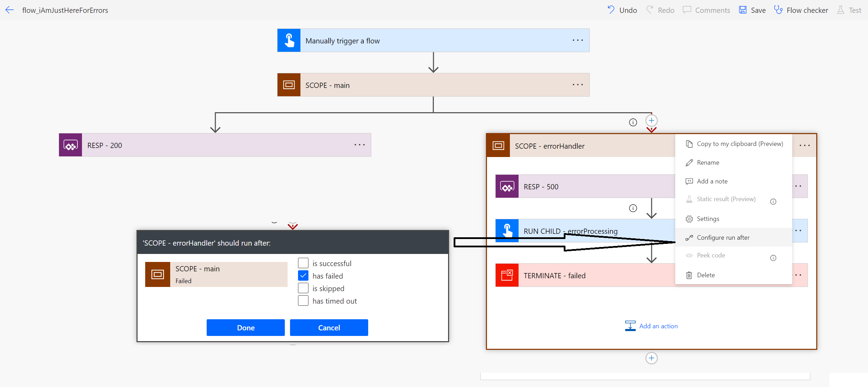Uncheck the 'has failed' checkbox

pos(303,276)
